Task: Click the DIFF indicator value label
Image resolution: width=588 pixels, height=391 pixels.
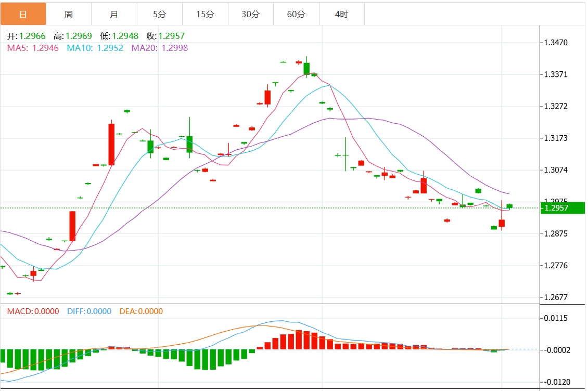Action: 89,311
